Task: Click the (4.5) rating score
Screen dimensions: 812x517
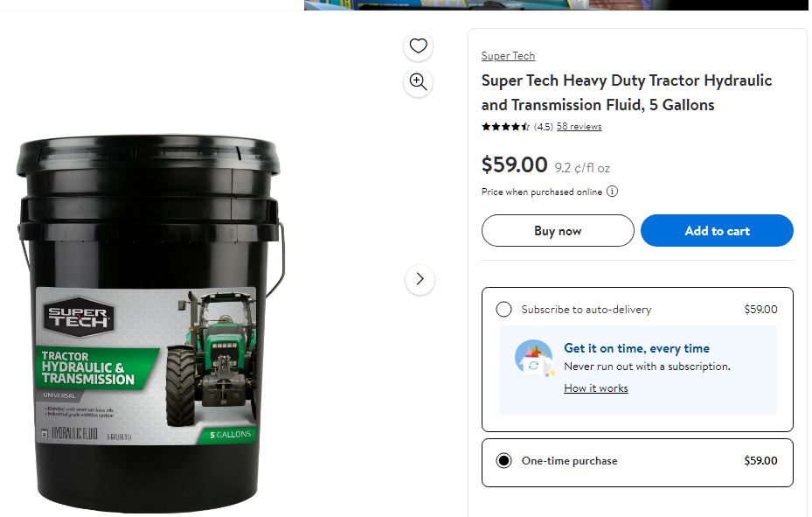Action: point(543,127)
